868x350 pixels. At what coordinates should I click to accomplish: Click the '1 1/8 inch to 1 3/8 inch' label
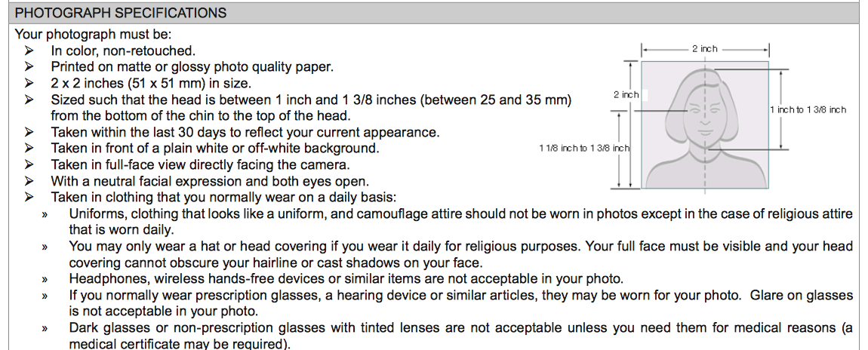coord(583,148)
